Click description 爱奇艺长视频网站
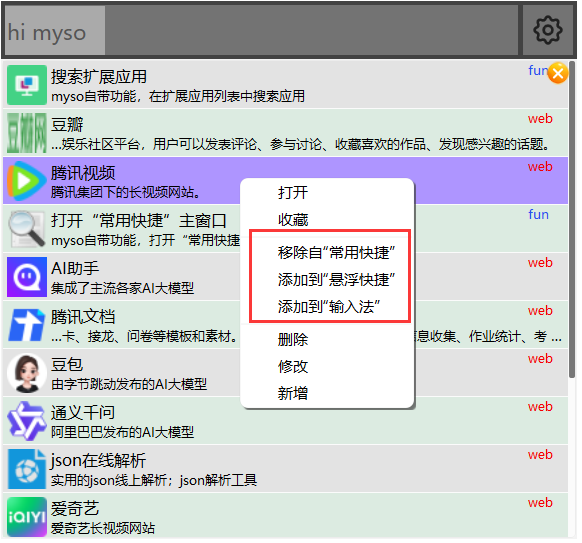582x543 pixels. pyautogui.click(x=103, y=528)
